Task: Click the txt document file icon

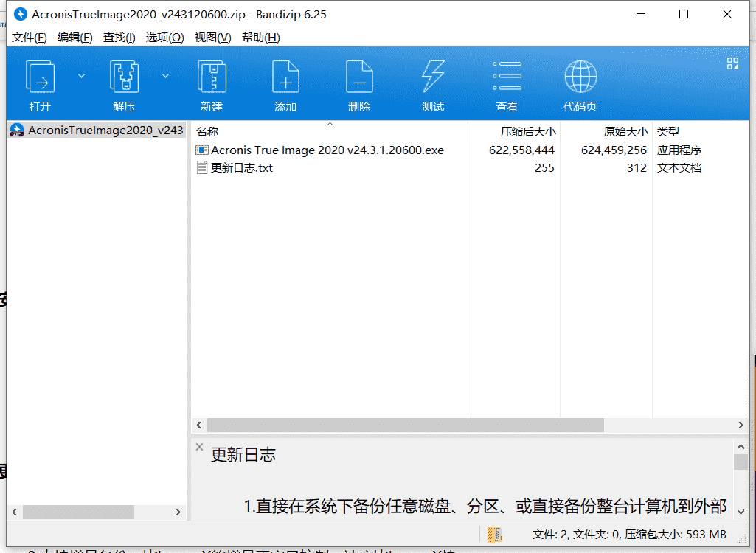Action: click(x=202, y=168)
